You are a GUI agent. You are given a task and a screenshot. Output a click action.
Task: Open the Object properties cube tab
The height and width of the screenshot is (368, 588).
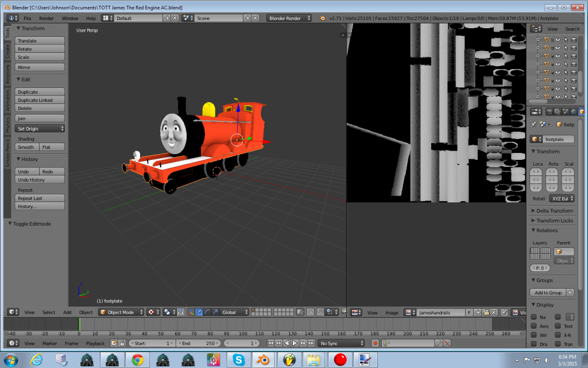click(581, 112)
